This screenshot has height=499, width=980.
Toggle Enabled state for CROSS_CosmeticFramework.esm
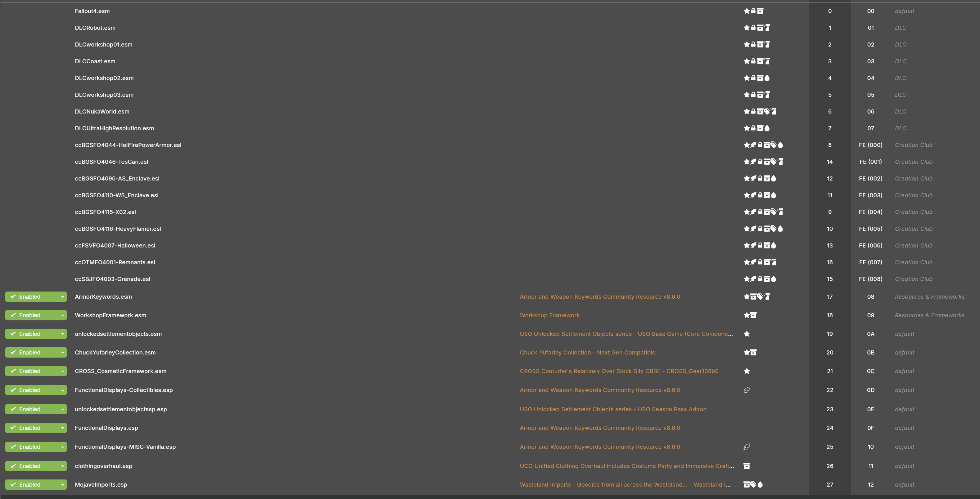(32, 371)
